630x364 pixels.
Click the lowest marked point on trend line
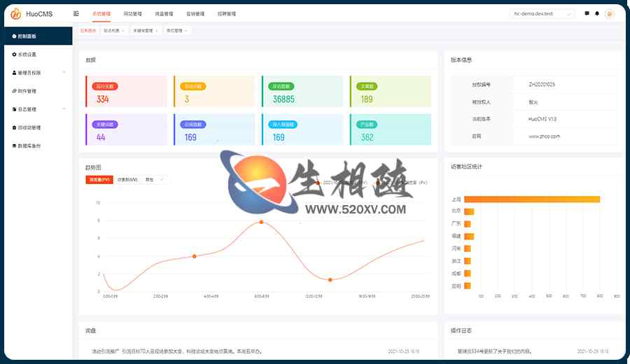330,280
